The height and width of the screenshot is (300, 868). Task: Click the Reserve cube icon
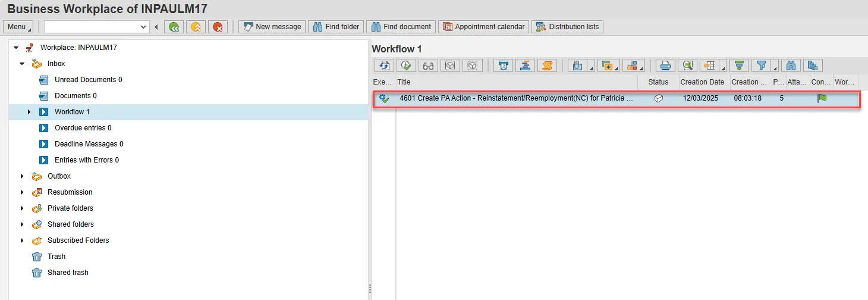(x=450, y=65)
